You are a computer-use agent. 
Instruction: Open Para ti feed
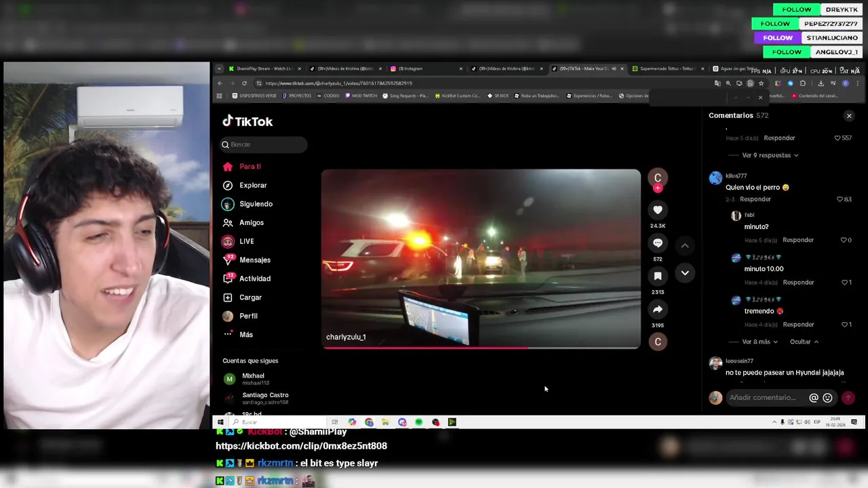pos(241,167)
